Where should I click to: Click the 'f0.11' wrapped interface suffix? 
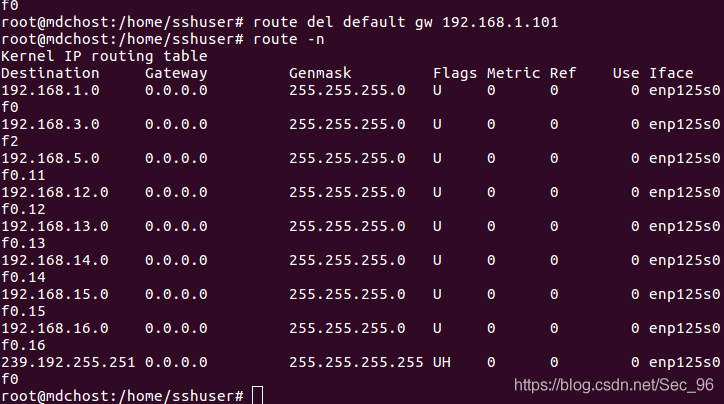23,175
